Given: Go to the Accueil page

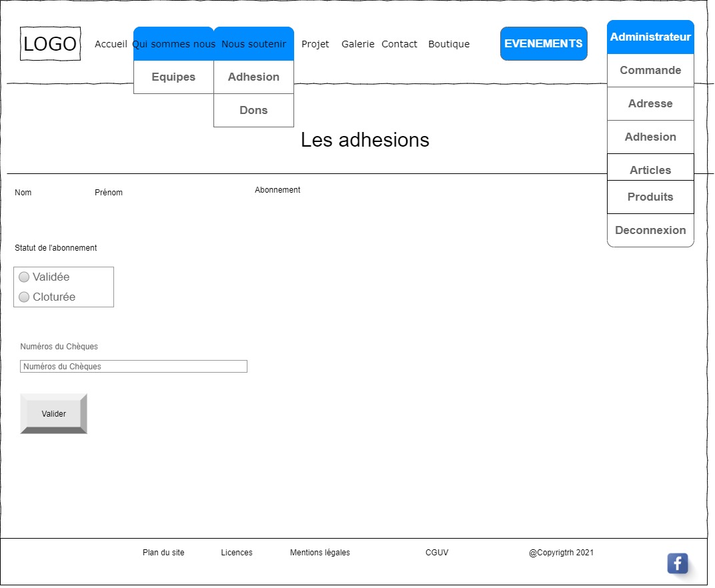Looking at the screenshot, I should [111, 44].
